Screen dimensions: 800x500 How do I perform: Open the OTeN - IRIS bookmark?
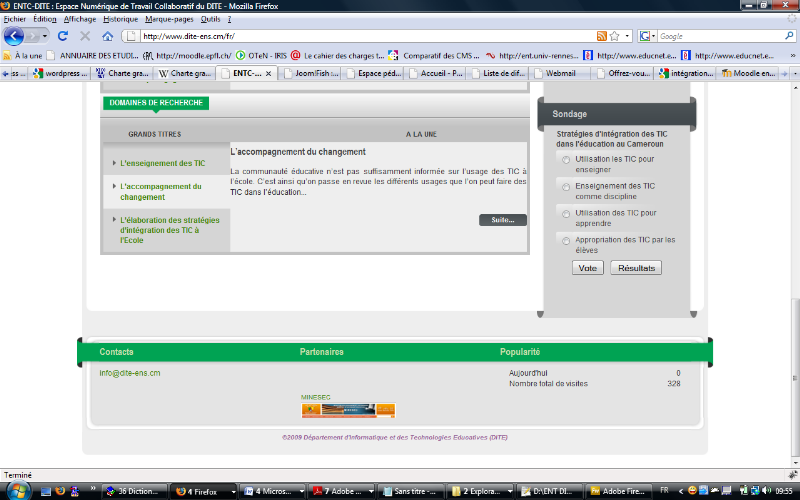pyautogui.click(x=261, y=56)
